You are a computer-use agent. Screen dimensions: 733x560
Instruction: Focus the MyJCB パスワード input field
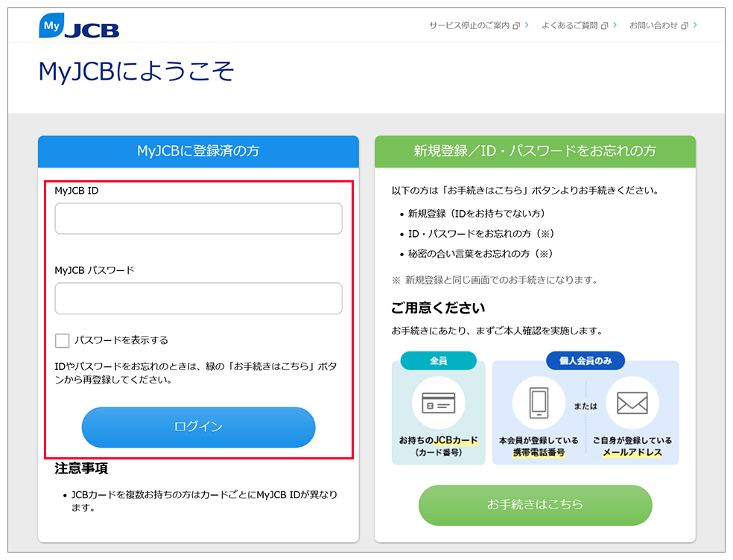coord(199,298)
